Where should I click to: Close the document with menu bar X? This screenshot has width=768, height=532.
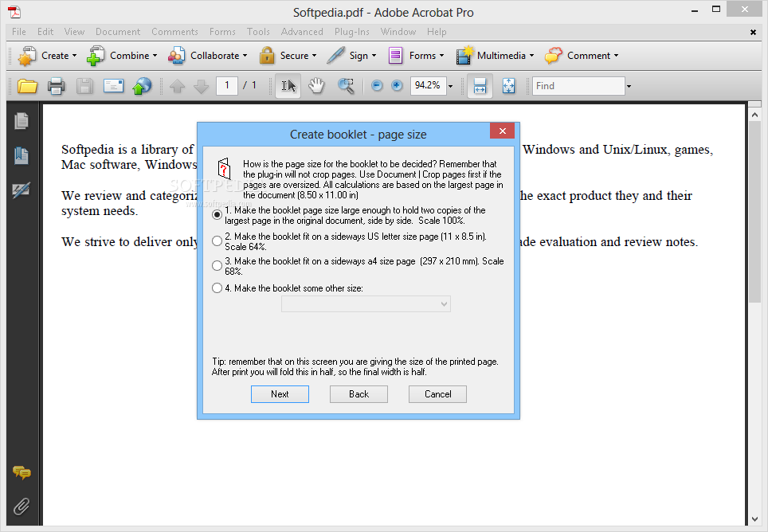click(753, 33)
